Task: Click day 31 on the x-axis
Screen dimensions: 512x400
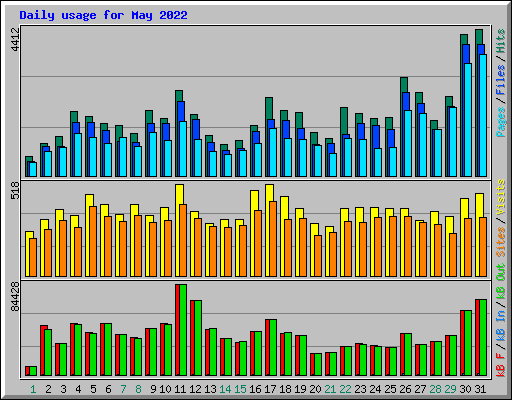Action: pyautogui.click(x=480, y=389)
